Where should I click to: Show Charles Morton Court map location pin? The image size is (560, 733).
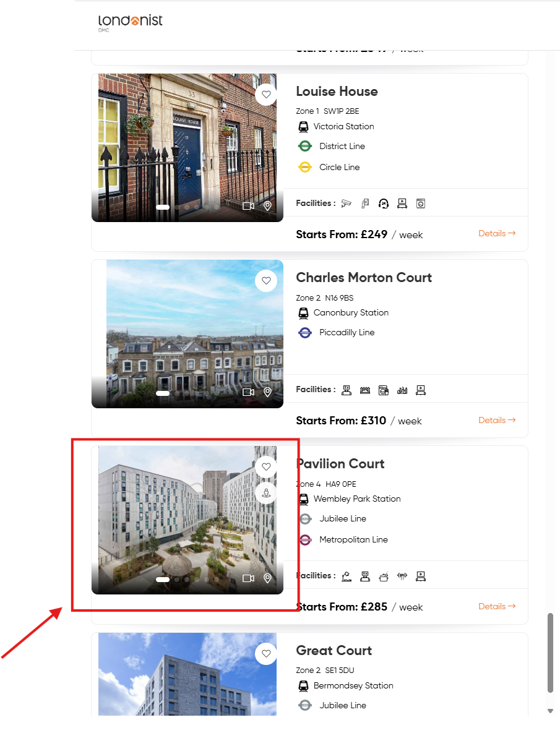(267, 392)
